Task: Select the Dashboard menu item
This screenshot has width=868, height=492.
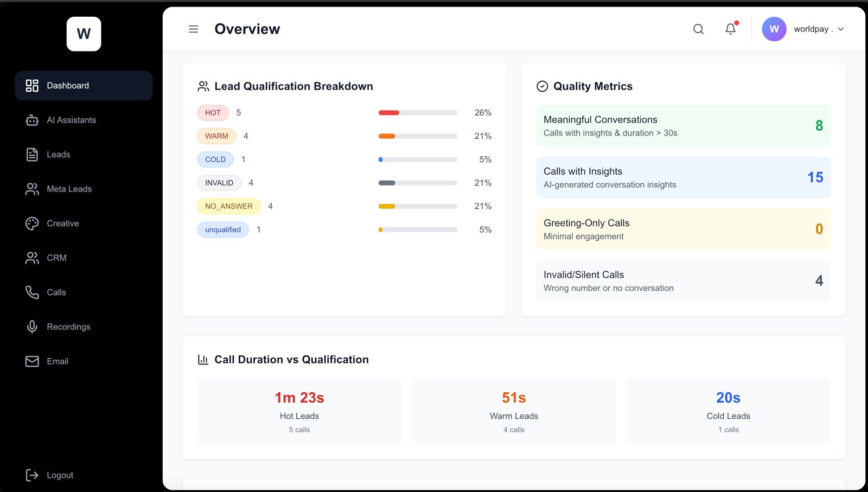Action: [68, 85]
